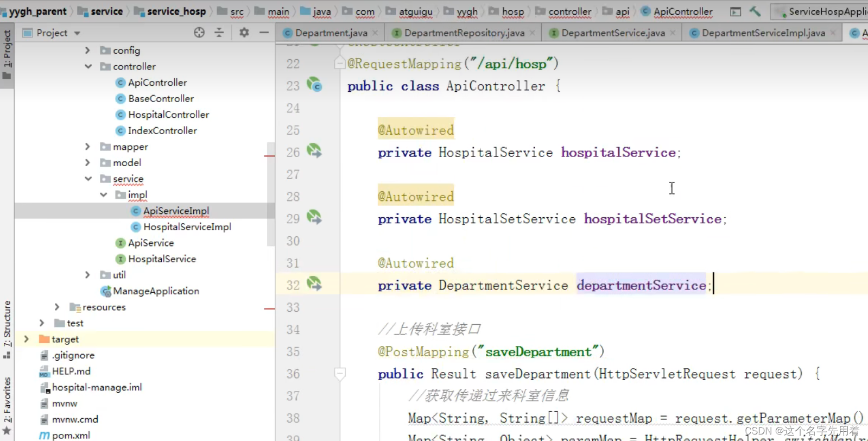868x441 pixels.
Task: Open the Favorites tool window tab
Action: click(7, 406)
